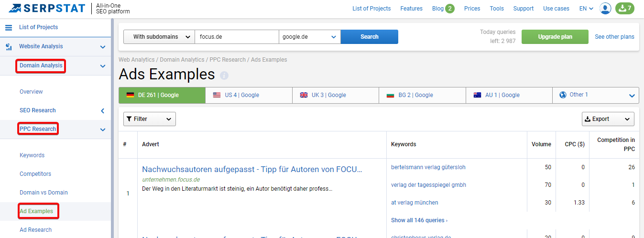Click Show all 146 queries link

[419, 220]
